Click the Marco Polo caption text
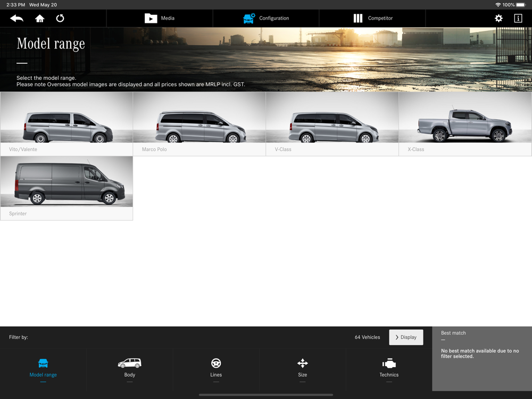 pos(154,149)
